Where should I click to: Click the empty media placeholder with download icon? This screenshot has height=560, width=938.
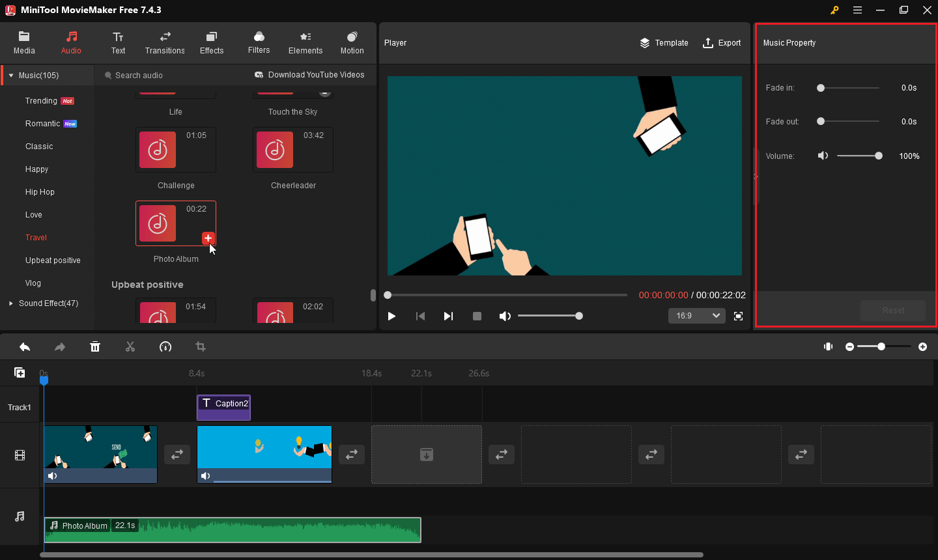pyautogui.click(x=427, y=455)
